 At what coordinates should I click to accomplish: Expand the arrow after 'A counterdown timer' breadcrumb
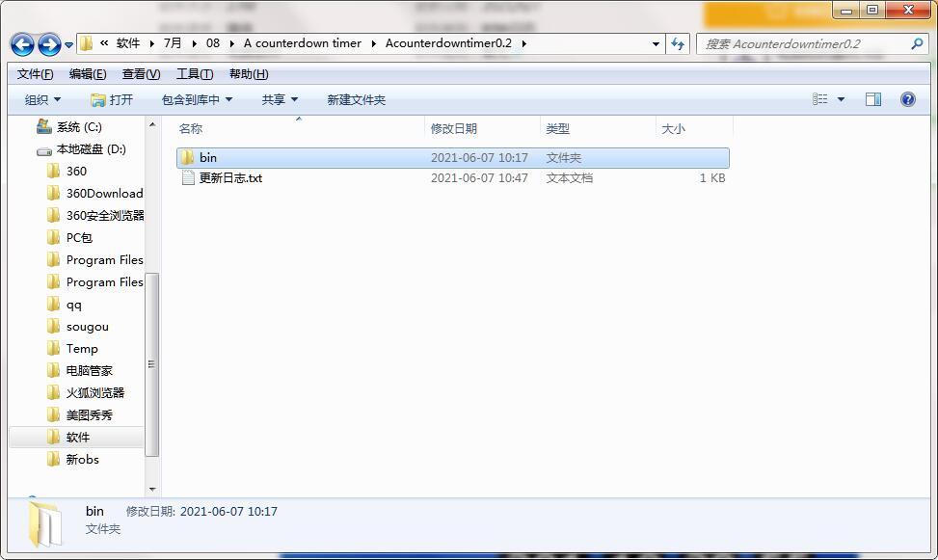pyautogui.click(x=374, y=43)
